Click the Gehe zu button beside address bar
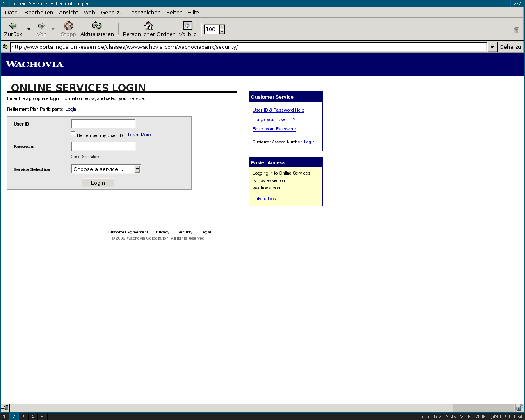525x420 pixels. click(510, 47)
